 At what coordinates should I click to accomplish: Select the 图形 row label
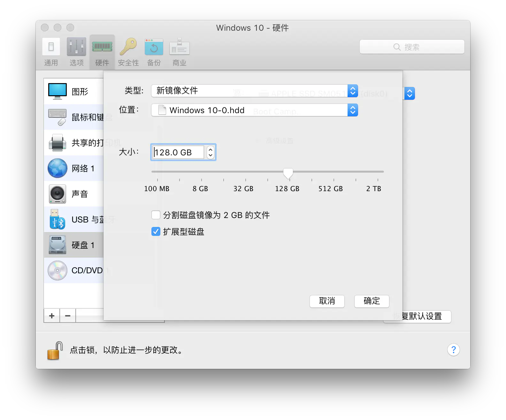[x=80, y=92]
